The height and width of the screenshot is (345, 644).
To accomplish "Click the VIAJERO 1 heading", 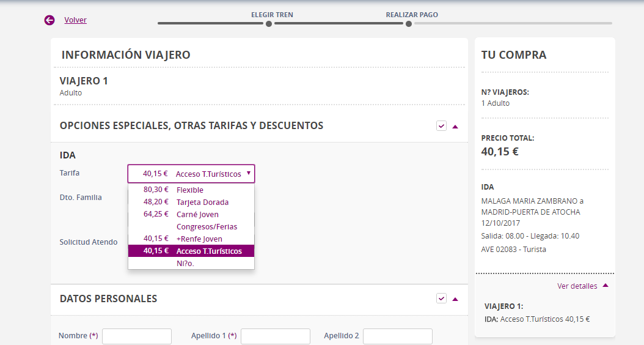I will coord(84,81).
